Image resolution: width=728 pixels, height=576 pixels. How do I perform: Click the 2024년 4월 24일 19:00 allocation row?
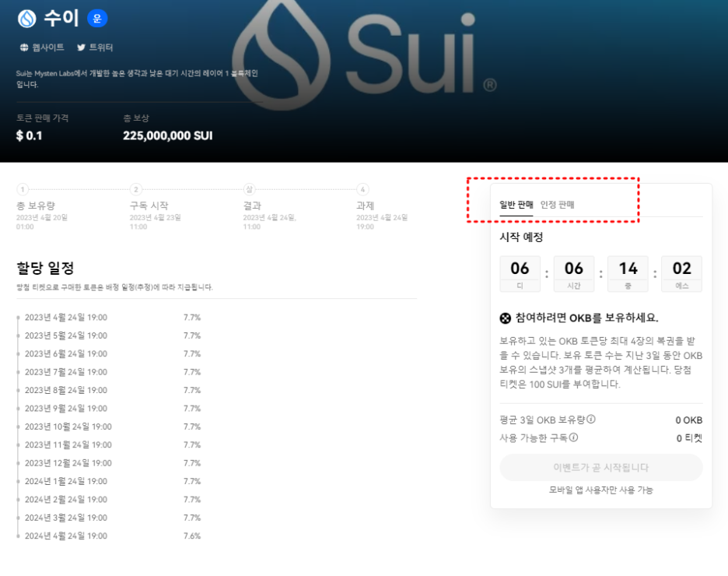coord(109,536)
